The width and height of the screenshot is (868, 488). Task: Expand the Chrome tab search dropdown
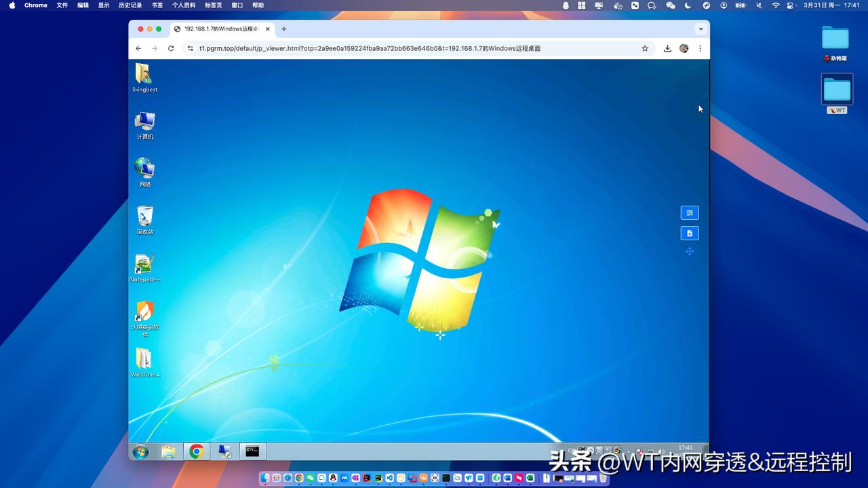tap(701, 29)
